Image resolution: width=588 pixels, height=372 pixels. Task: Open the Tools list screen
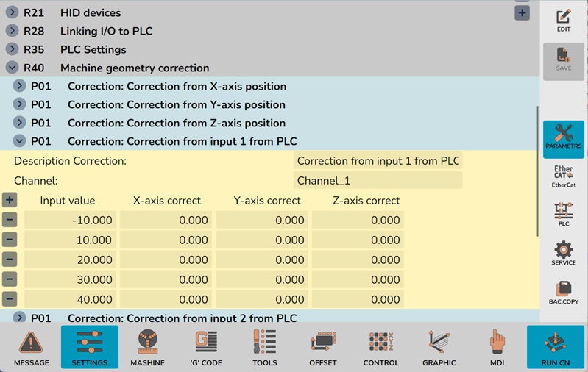tap(264, 348)
